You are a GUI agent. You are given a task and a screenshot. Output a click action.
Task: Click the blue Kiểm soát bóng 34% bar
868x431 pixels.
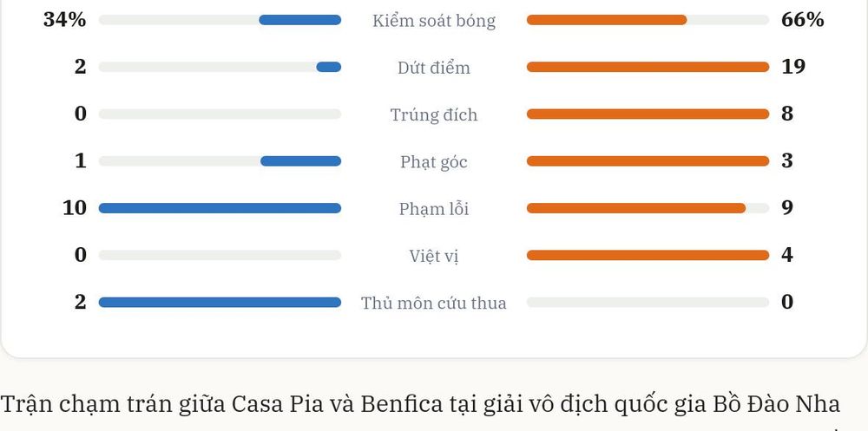tap(300, 20)
